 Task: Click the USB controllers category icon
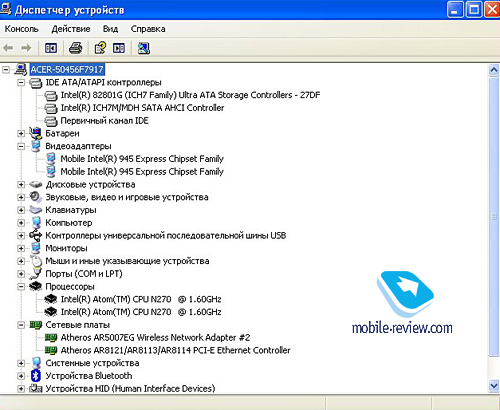point(35,235)
